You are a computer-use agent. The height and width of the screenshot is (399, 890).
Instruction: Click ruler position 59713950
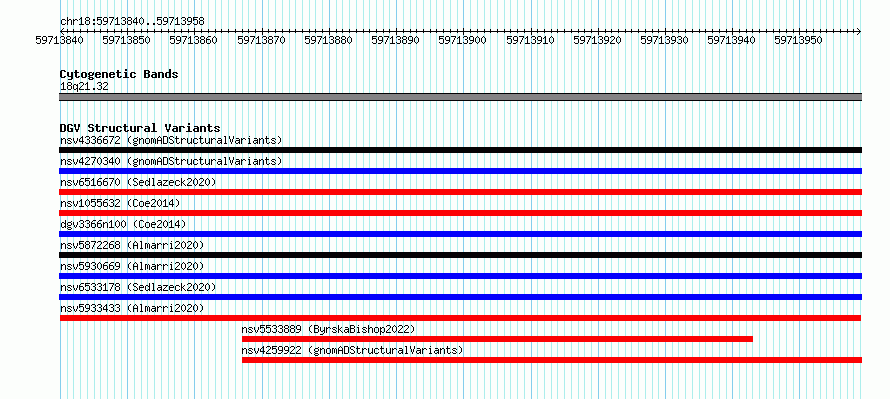tap(799, 40)
